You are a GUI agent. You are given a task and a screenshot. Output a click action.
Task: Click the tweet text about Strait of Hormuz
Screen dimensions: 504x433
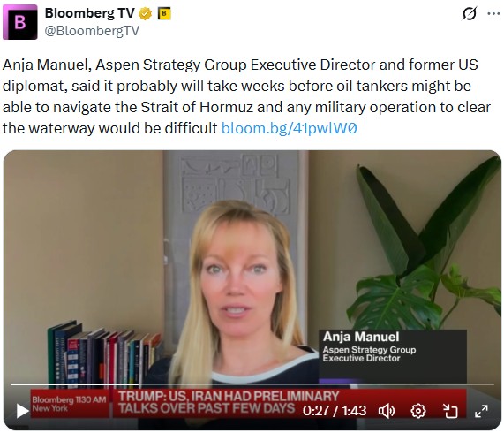246,96
